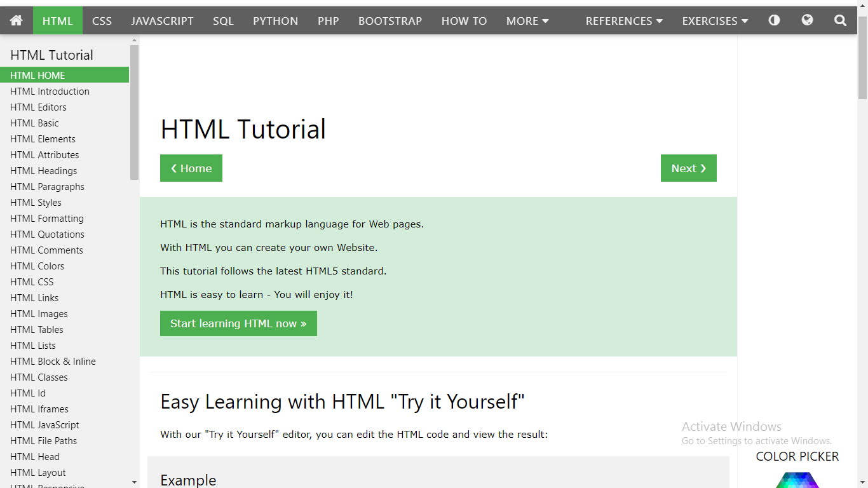868x488 pixels.
Task: Click the HTML Tutorial sidebar title
Action: [51, 55]
